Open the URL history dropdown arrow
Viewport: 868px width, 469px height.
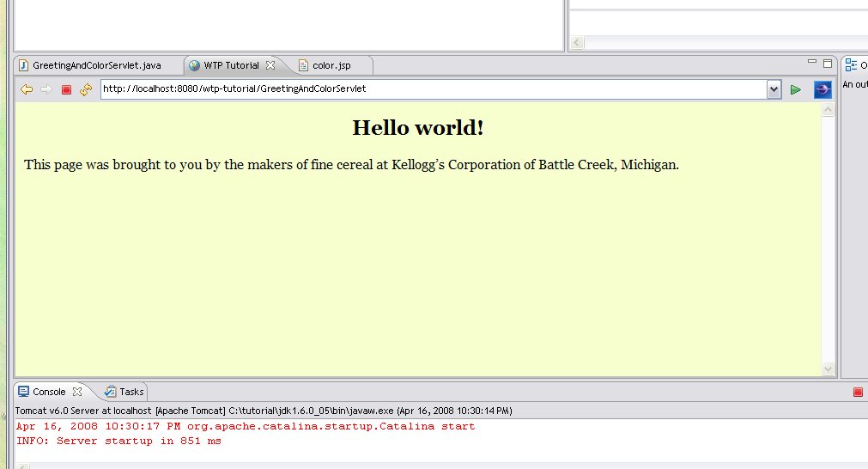coord(774,89)
